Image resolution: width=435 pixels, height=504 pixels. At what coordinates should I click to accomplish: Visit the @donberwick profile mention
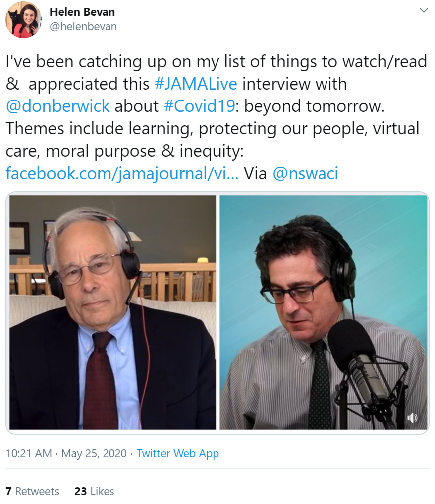click(58, 106)
